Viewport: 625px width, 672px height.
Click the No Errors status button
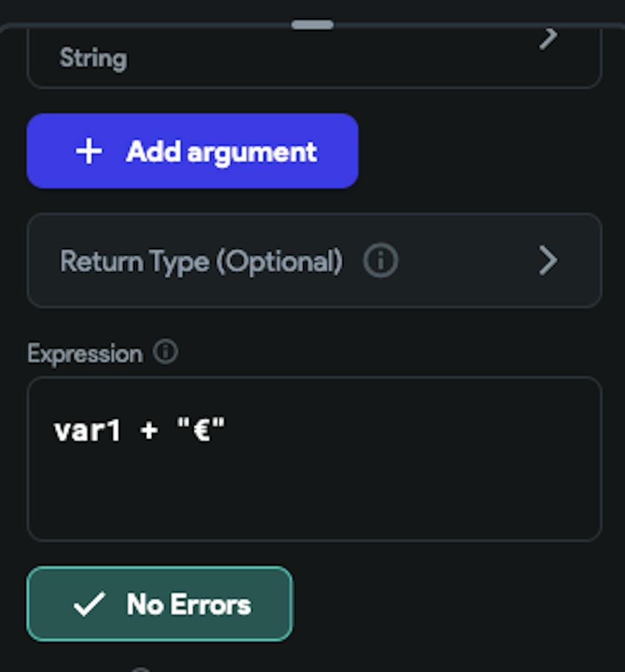click(159, 604)
